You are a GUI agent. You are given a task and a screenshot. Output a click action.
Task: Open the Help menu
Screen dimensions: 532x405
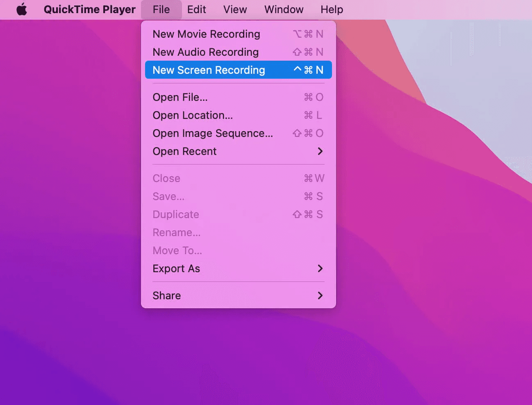coord(332,9)
